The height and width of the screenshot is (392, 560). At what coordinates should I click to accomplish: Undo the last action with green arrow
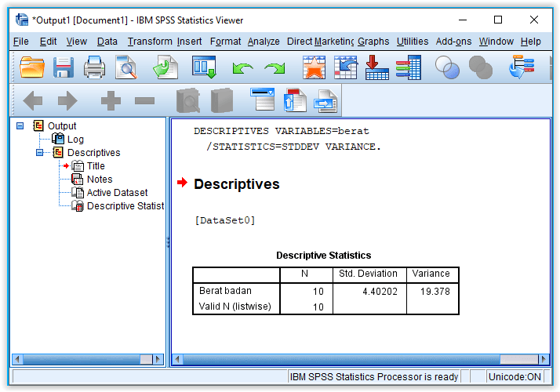(x=242, y=68)
